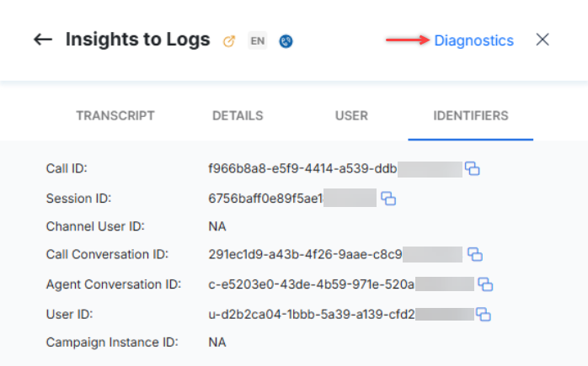Screen dimensions: 588x366
Task: Click the EN language badge
Action: tap(257, 40)
